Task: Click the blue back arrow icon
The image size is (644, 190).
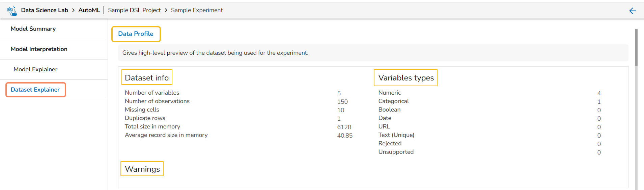Action: (633, 11)
